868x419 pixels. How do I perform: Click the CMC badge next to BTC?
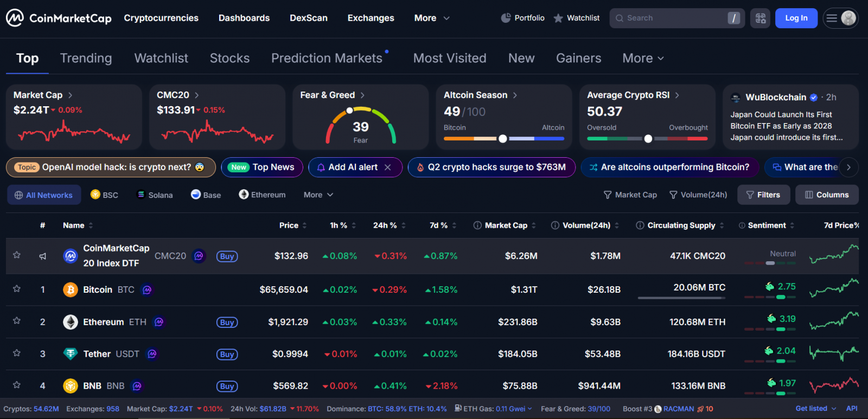[x=147, y=290]
